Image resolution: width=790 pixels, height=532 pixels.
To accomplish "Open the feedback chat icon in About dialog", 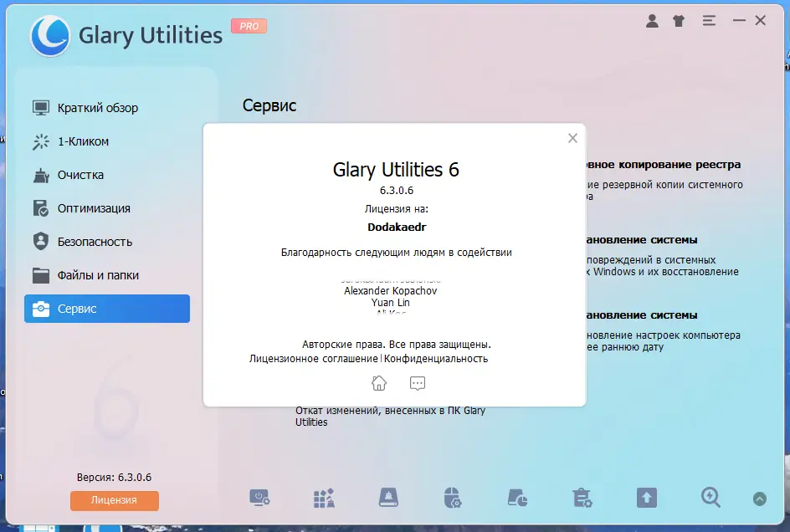I will [x=417, y=383].
